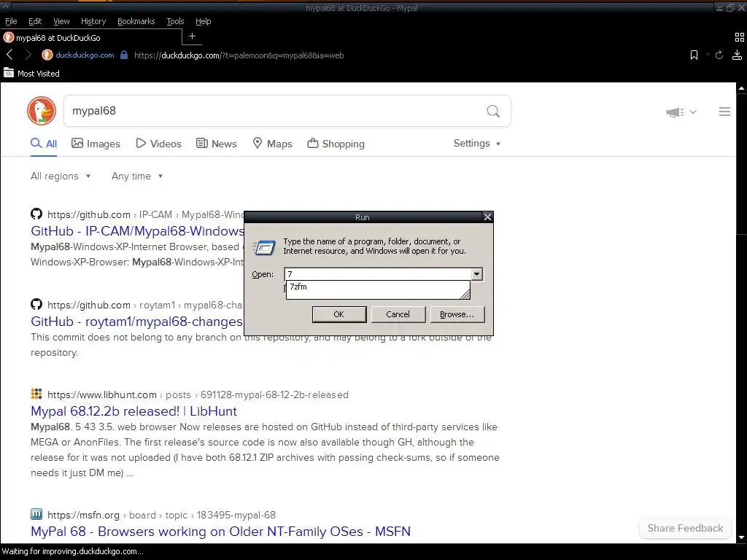The height and width of the screenshot is (560, 747).
Task: Expand the chevron next to the megaphone
Action: coord(693,112)
